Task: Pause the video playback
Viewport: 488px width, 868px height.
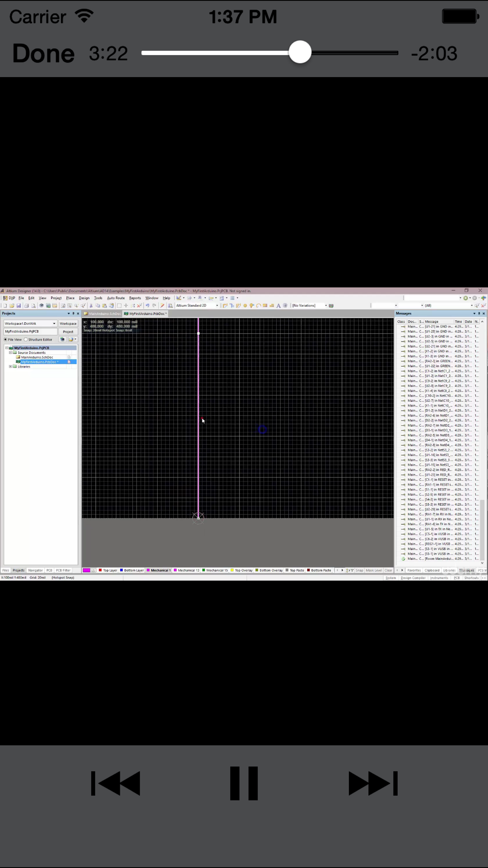Action: pyautogui.click(x=244, y=783)
